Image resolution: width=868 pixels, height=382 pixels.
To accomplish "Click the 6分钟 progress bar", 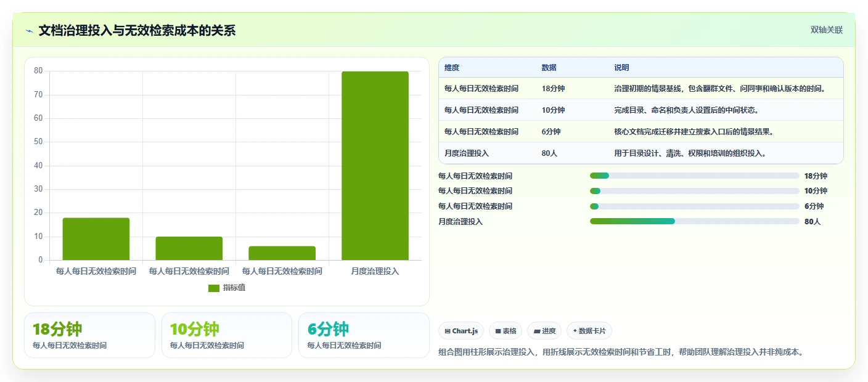I will [694, 206].
